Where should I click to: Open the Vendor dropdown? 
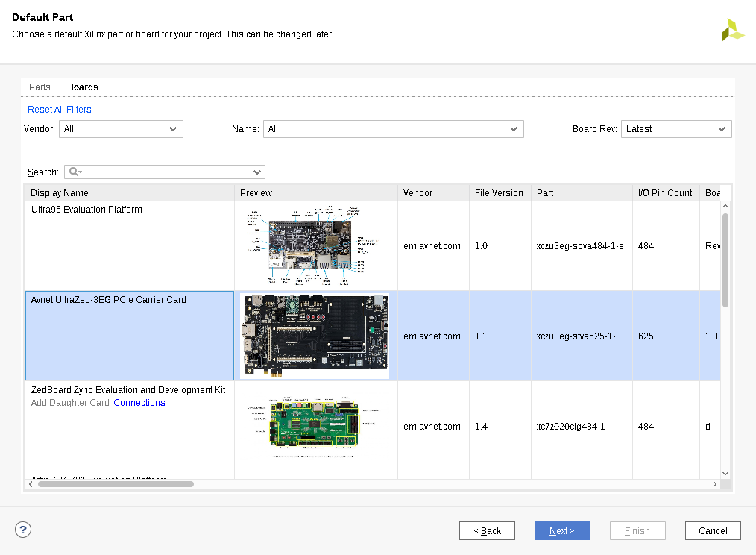121,129
